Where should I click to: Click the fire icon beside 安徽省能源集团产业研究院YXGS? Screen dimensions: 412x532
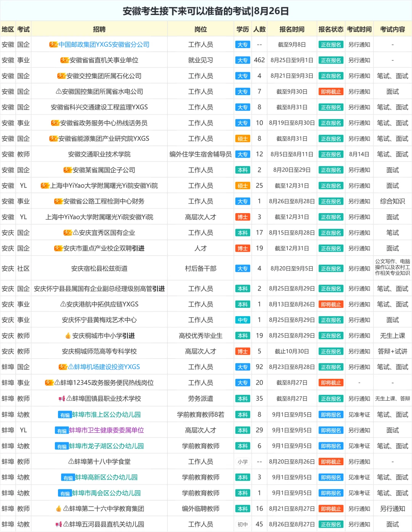click(x=53, y=139)
